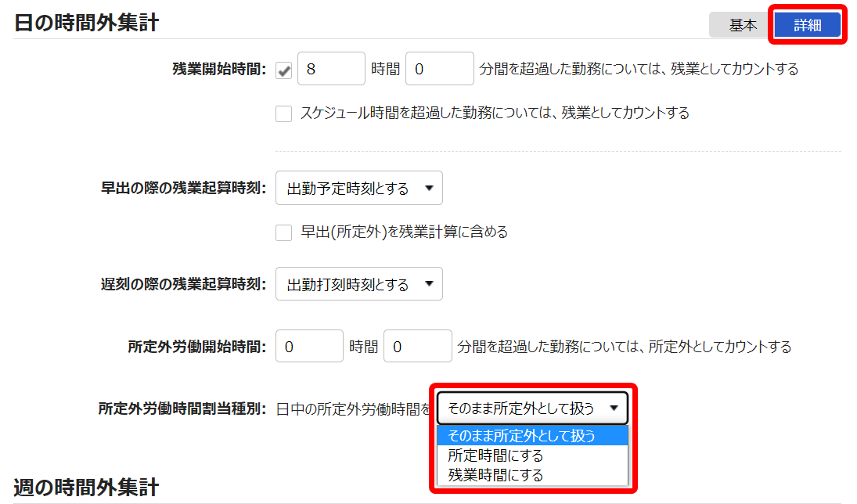Click the 早出の際の残業起算時刻: label

coord(184,189)
